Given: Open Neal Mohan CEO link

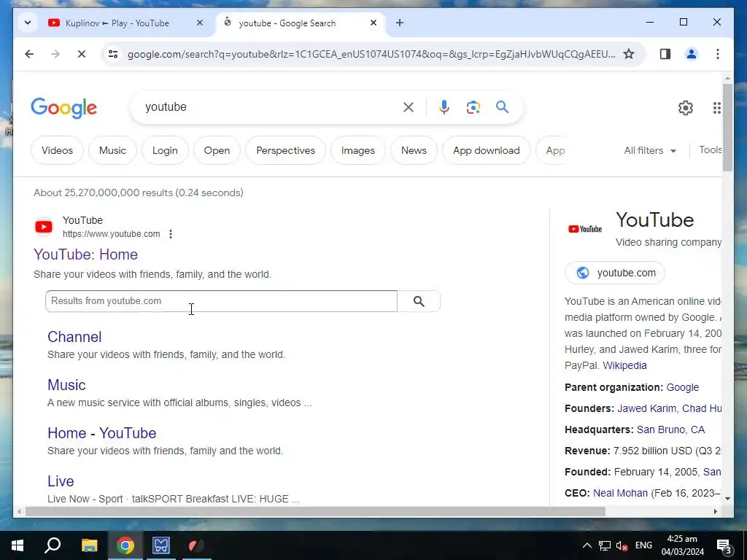Looking at the screenshot, I should 620,494.
